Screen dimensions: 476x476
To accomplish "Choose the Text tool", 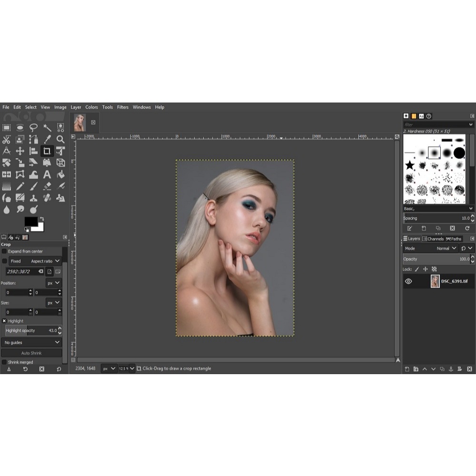I will click(47, 175).
